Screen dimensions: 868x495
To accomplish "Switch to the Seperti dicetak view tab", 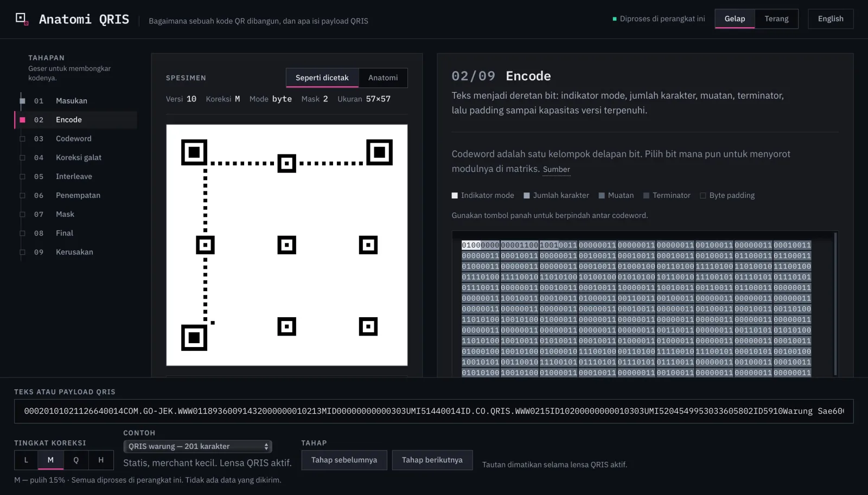I will coord(322,78).
